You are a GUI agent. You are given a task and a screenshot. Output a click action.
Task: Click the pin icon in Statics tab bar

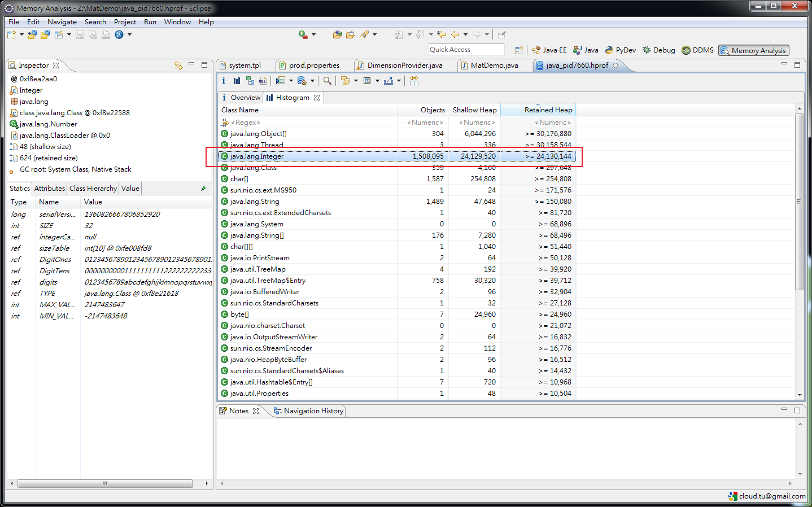point(203,189)
